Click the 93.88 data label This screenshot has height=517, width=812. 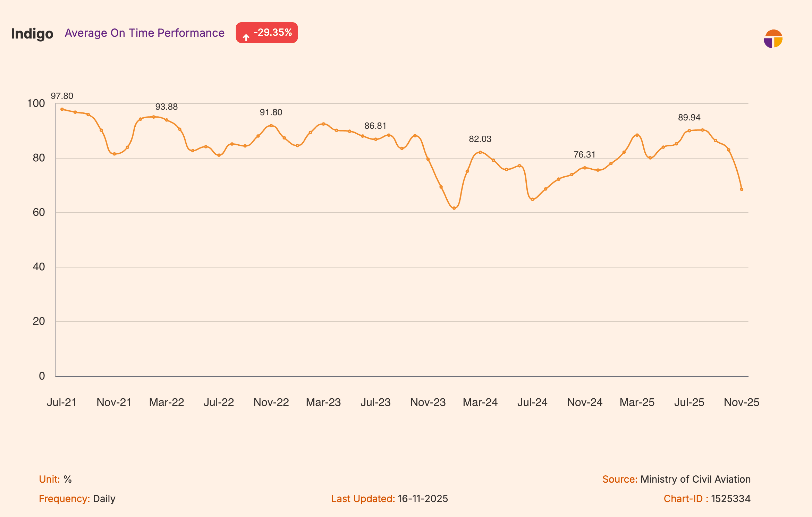(167, 107)
